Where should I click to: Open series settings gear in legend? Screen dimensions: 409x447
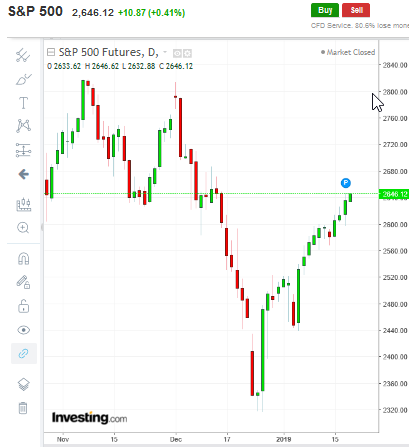point(187,53)
